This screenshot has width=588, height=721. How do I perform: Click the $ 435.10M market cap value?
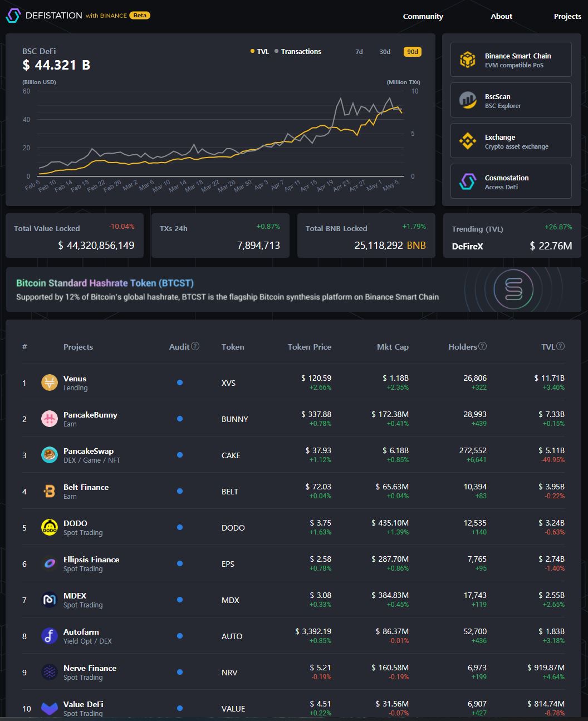[390, 523]
